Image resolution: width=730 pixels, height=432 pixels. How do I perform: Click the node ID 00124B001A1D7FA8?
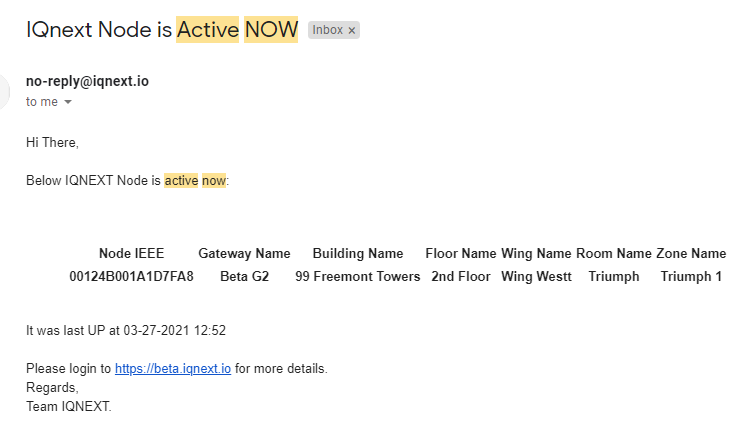point(131,277)
